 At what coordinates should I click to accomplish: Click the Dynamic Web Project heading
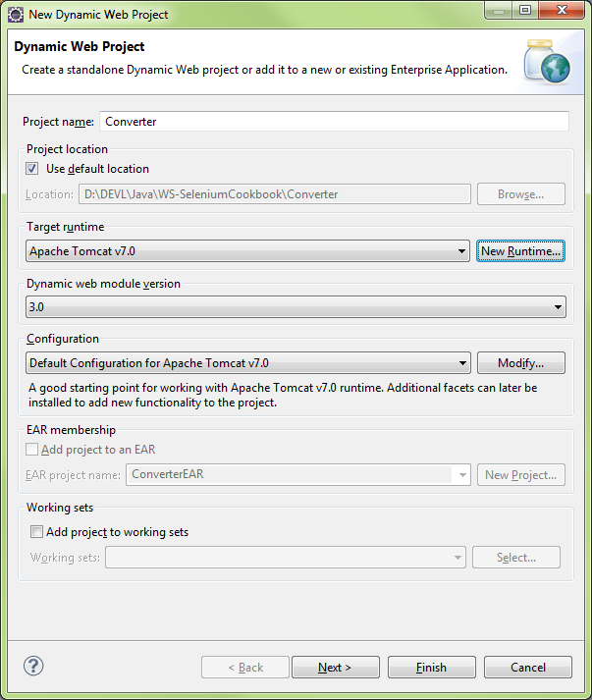coord(80,46)
